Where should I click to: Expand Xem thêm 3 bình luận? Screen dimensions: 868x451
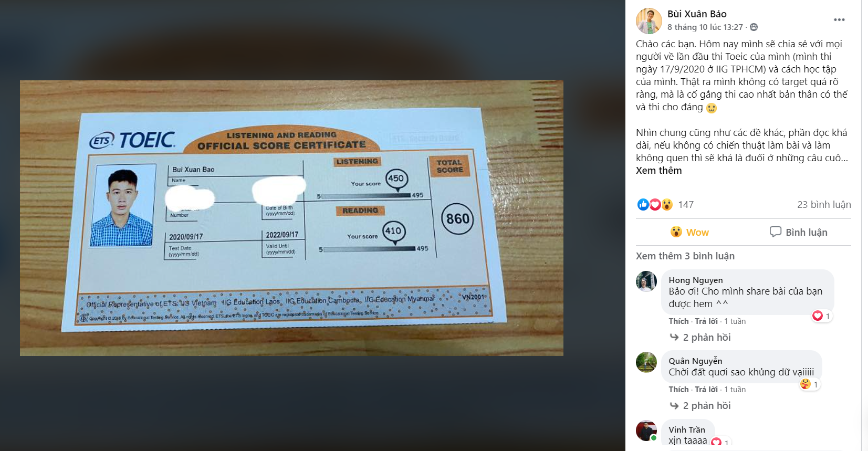point(685,256)
